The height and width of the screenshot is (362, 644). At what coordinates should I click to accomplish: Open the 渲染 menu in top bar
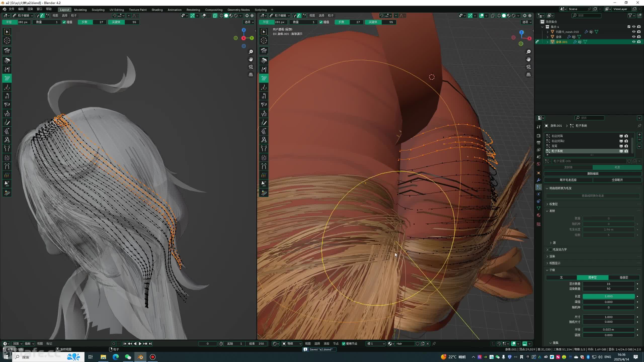(x=30, y=9)
